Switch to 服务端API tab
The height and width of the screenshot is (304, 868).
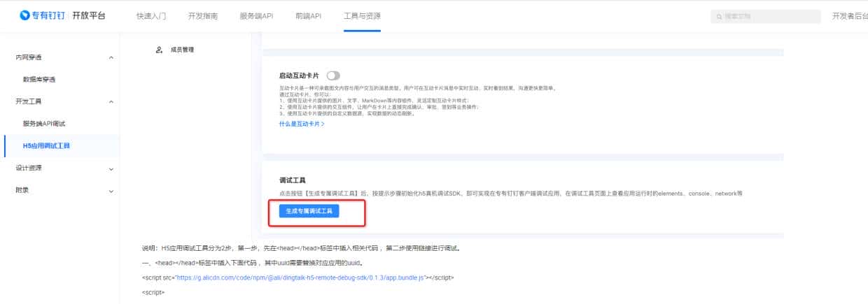pyautogui.click(x=256, y=16)
